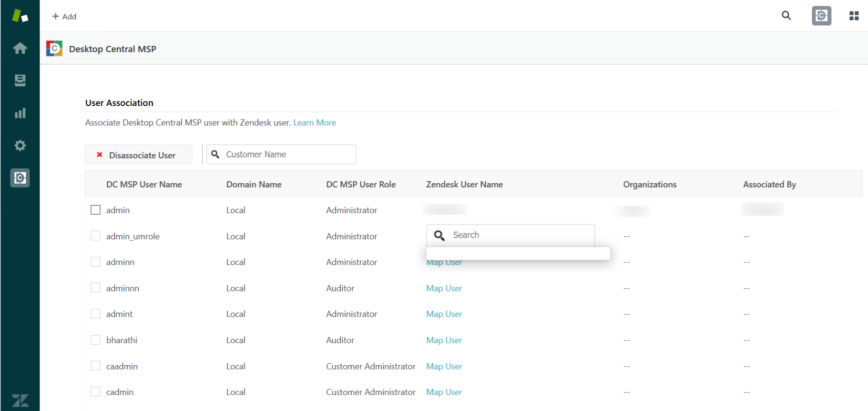This screenshot has height=411, width=868.
Task: Click the search magnifier in top bar
Action: pyautogui.click(x=786, y=16)
